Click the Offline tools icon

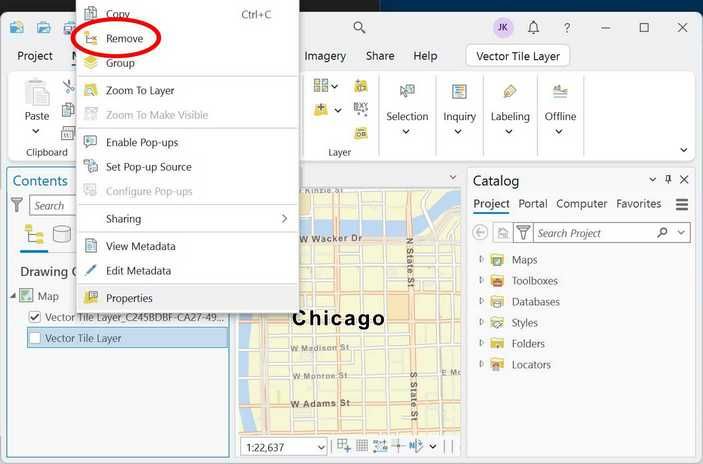[560, 91]
